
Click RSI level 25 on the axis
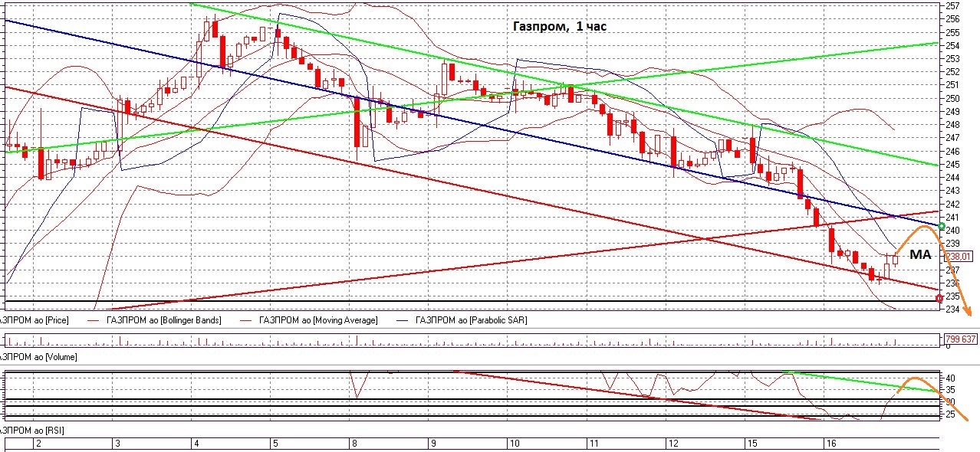950,414
